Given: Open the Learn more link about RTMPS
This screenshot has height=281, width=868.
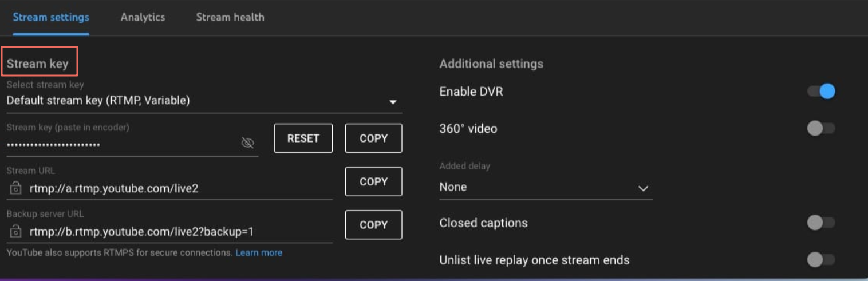Looking at the screenshot, I should (259, 252).
